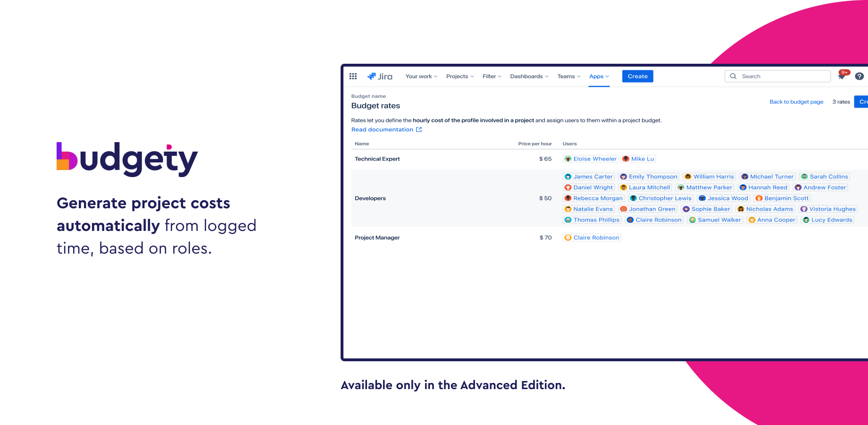
Task: Click Emily Thompson's avatar icon
Action: tap(623, 177)
